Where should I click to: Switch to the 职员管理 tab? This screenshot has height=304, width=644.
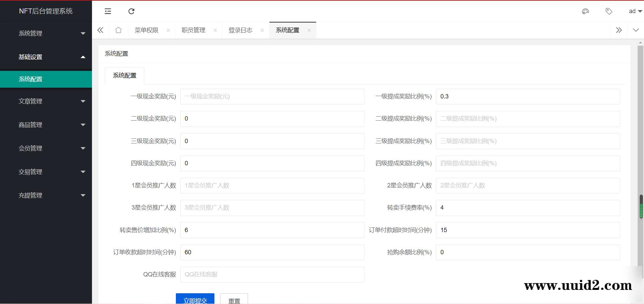(193, 30)
